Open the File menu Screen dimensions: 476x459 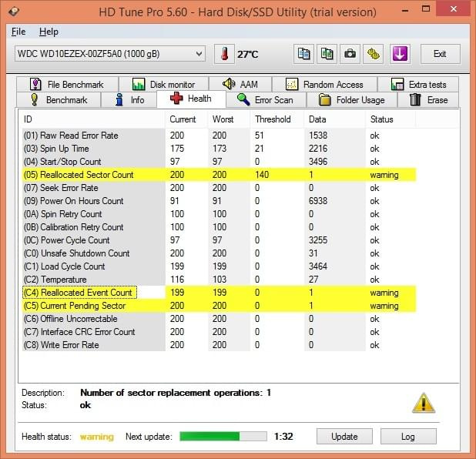[x=18, y=32]
